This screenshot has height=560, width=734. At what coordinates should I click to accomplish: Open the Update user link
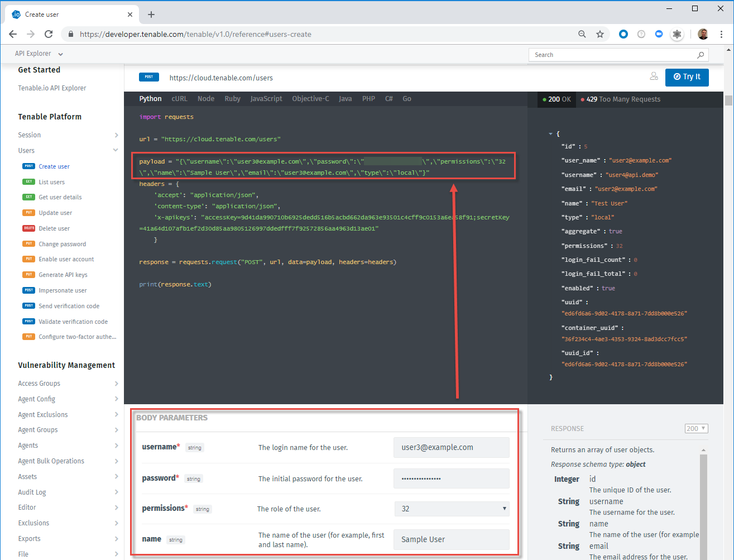pos(55,213)
